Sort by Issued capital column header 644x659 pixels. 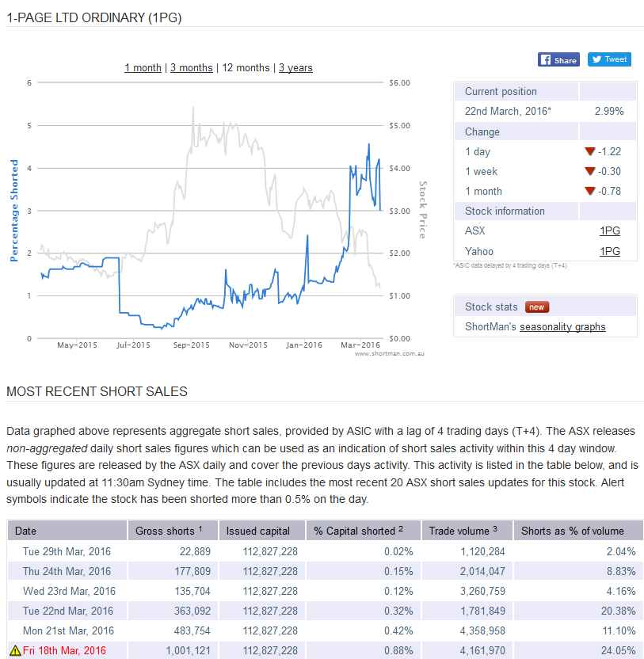(262, 531)
